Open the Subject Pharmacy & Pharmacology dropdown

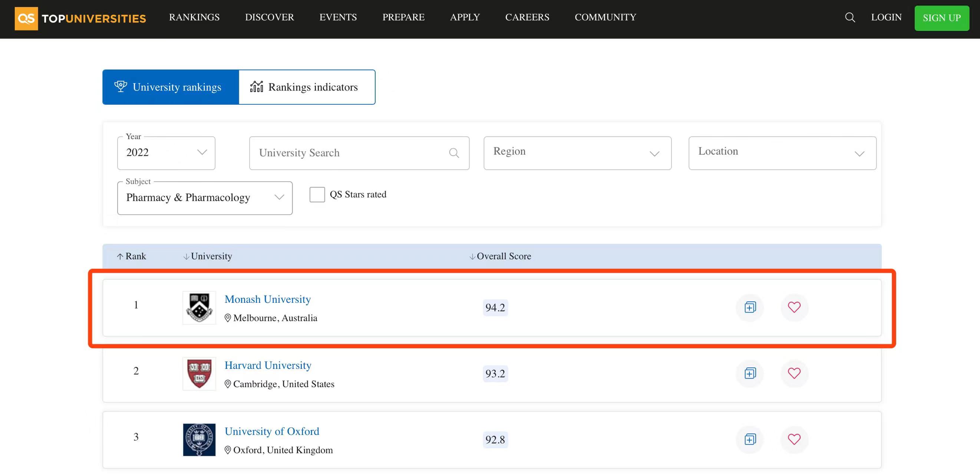205,198
